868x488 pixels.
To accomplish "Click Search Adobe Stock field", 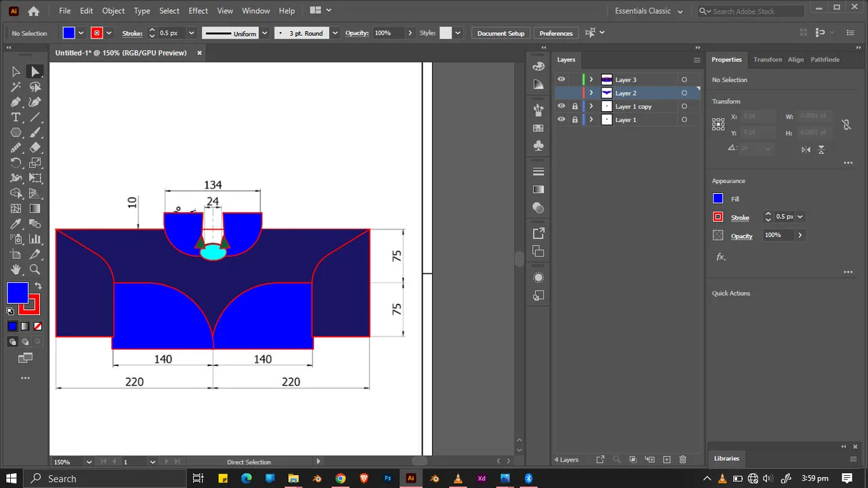I will click(751, 11).
